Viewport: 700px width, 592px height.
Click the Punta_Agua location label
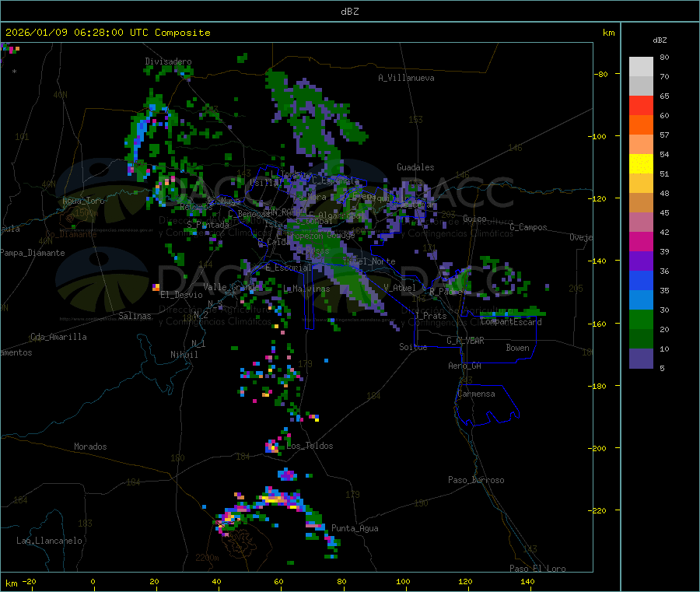[355, 528]
